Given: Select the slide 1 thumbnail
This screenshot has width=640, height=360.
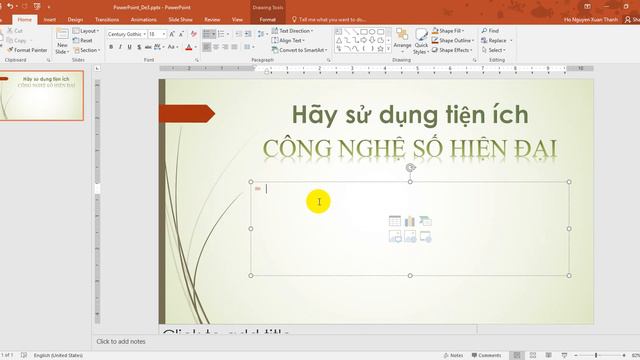Looking at the screenshot, I should pos(41,96).
